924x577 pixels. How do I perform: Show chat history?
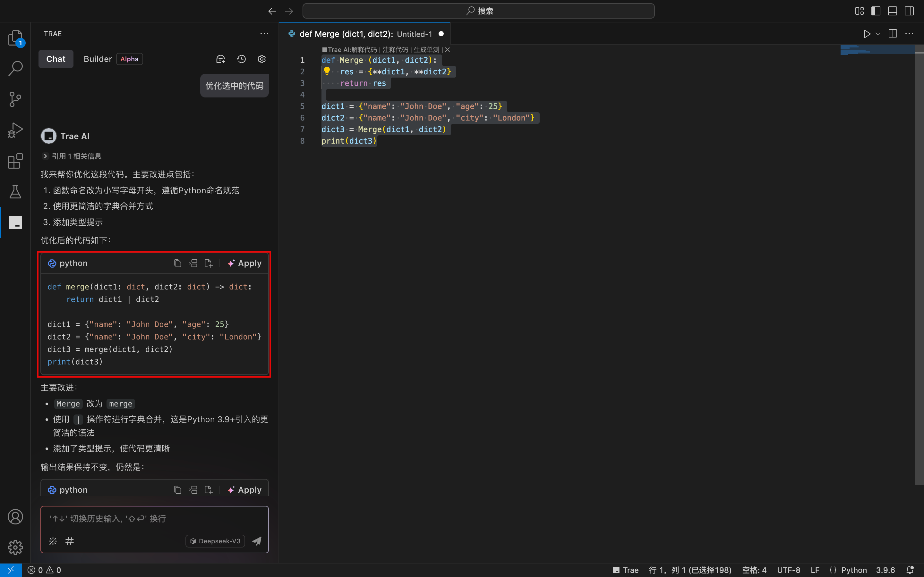click(x=241, y=59)
